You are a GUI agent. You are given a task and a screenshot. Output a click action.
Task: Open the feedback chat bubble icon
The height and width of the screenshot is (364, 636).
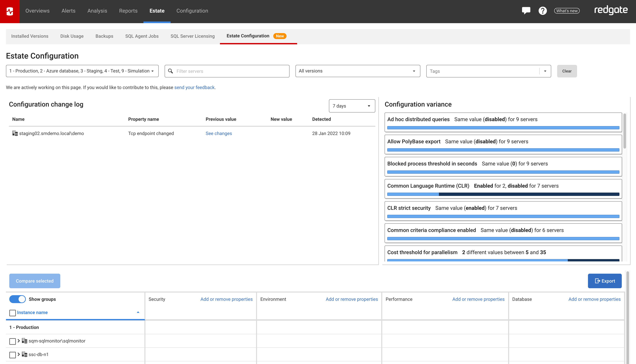point(526,11)
